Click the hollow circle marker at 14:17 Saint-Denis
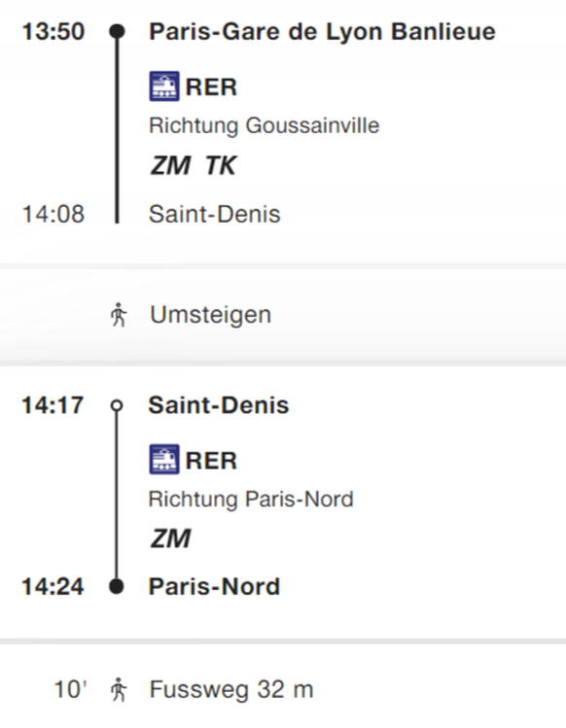Viewport: 566px width, 728px height. click(x=117, y=405)
